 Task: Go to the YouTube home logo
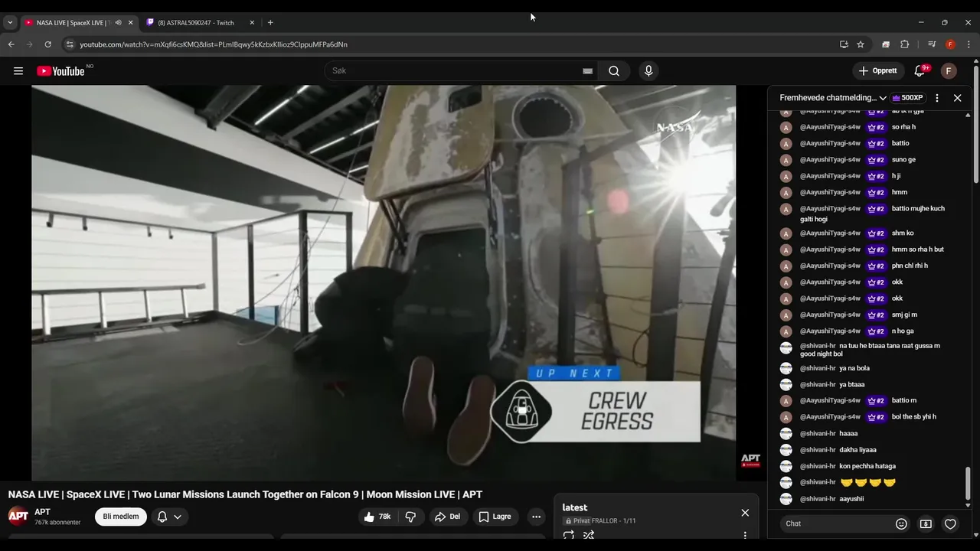point(60,71)
